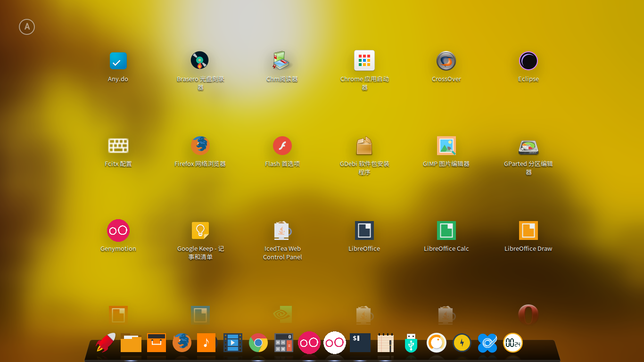Image resolution: width=644 pixels, height=362 pixels.
Task: Open Fcitx configuration
Action: point(118,146)
